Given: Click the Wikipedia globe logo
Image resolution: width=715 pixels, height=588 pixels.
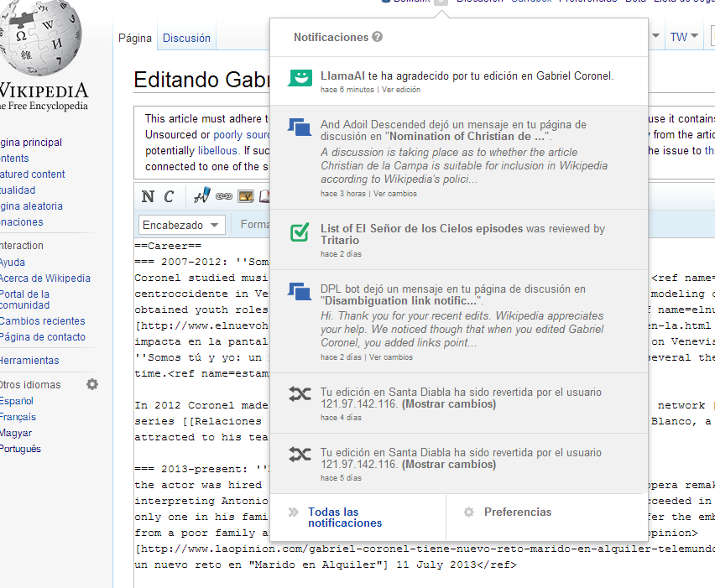Looking at the screenshot, I should click(40, 38).
